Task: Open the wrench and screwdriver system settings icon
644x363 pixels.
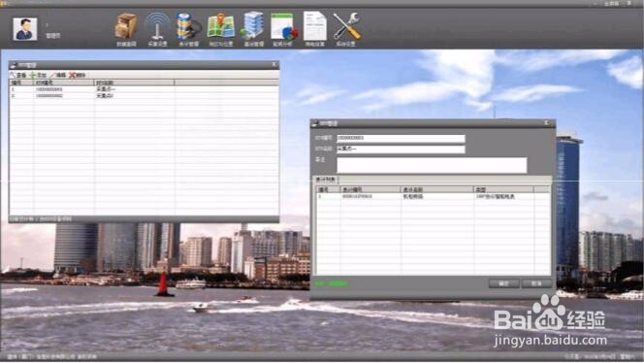Action: [346, 29]
